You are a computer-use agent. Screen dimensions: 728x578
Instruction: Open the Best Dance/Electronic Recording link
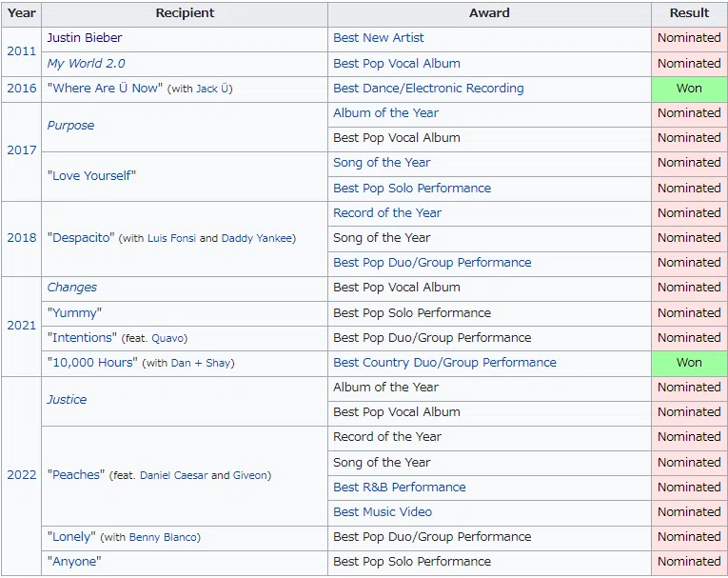click(428, 89)
